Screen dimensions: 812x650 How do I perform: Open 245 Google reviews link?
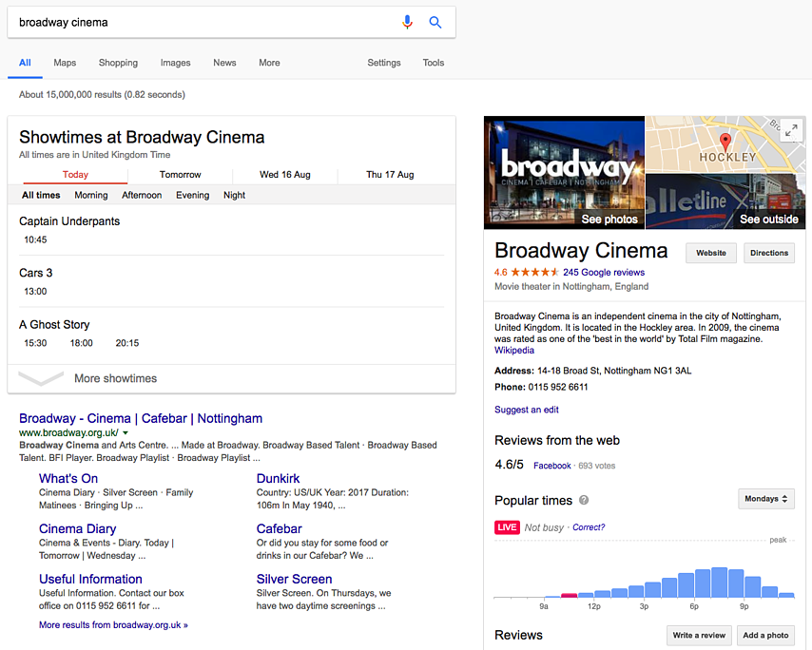coord(604,272)
